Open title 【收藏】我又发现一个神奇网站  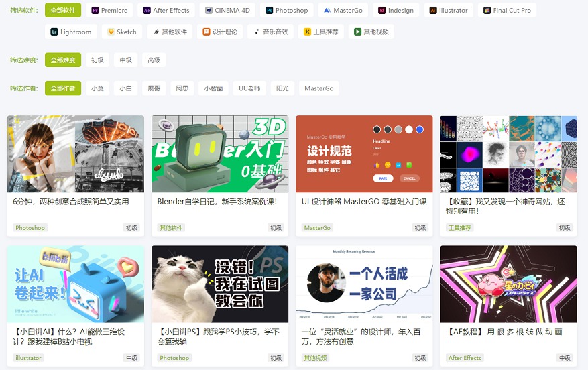(x=505, y=206)
